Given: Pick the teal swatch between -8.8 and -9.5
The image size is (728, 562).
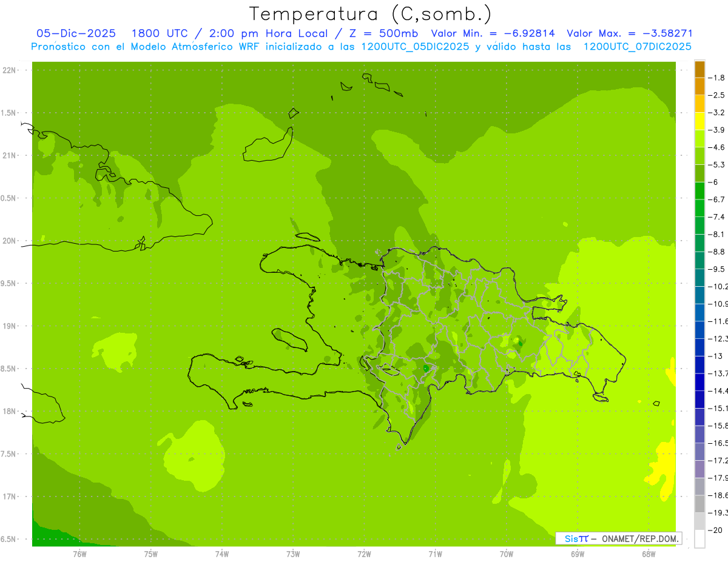Looking at the screenshot, I should [699, 260].
